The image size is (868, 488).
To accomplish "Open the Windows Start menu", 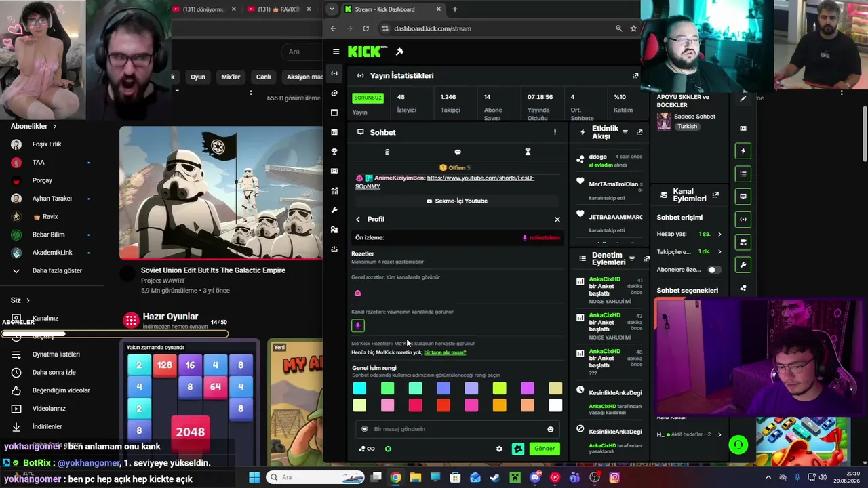I will pos(254,477).
